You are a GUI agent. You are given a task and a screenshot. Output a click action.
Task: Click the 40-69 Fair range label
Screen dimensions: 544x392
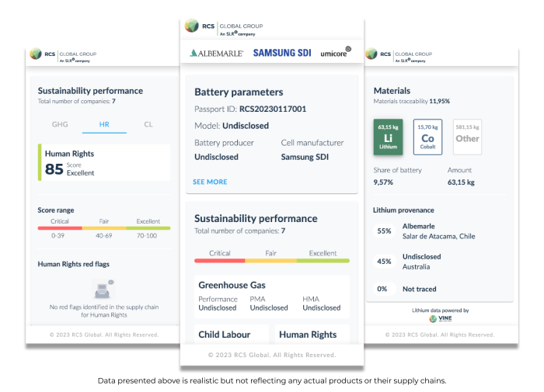point(103,236)
